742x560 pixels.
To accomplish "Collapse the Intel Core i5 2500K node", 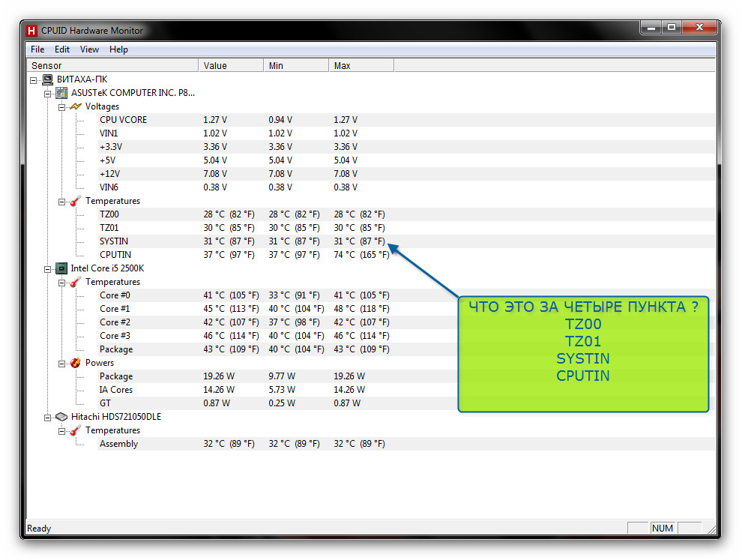I will (47, 269).
